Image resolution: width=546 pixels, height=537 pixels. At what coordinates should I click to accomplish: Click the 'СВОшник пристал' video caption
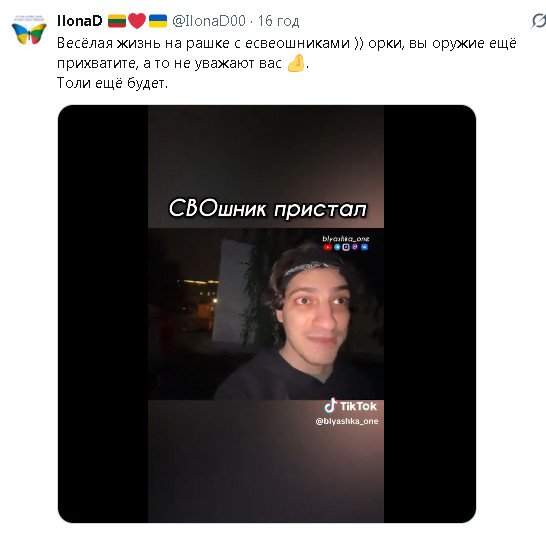click(267, 209)
